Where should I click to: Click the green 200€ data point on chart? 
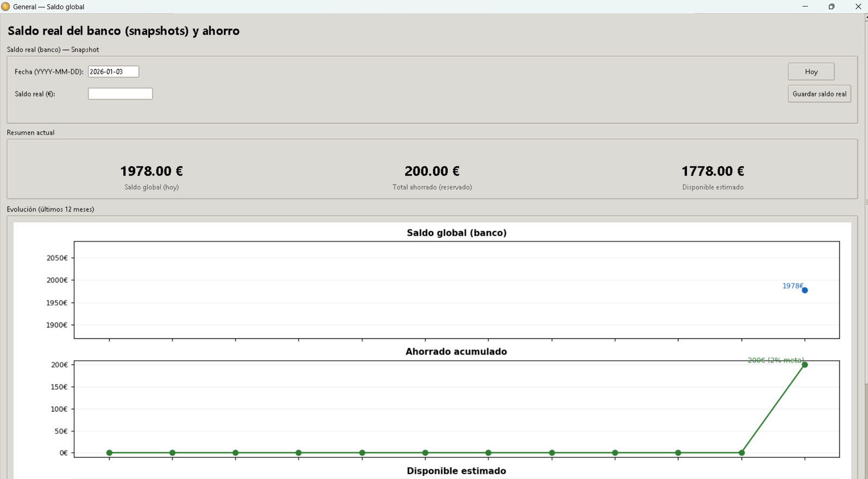pos(805,365)
